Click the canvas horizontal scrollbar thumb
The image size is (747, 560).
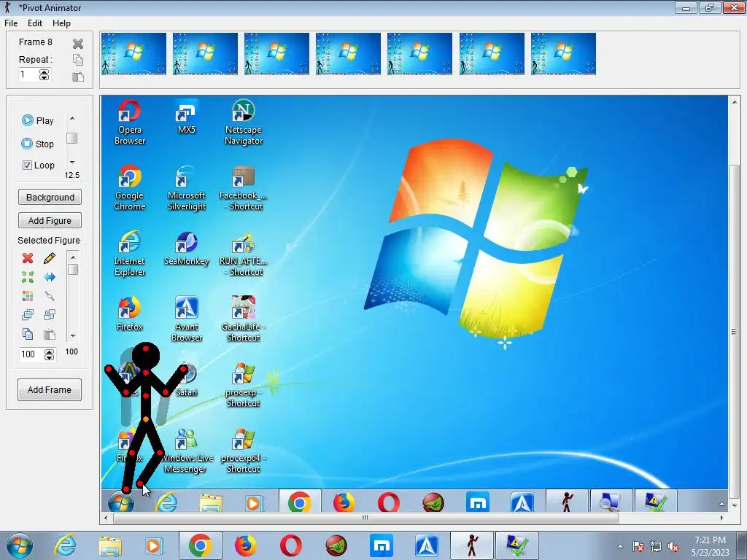(365, 518)
